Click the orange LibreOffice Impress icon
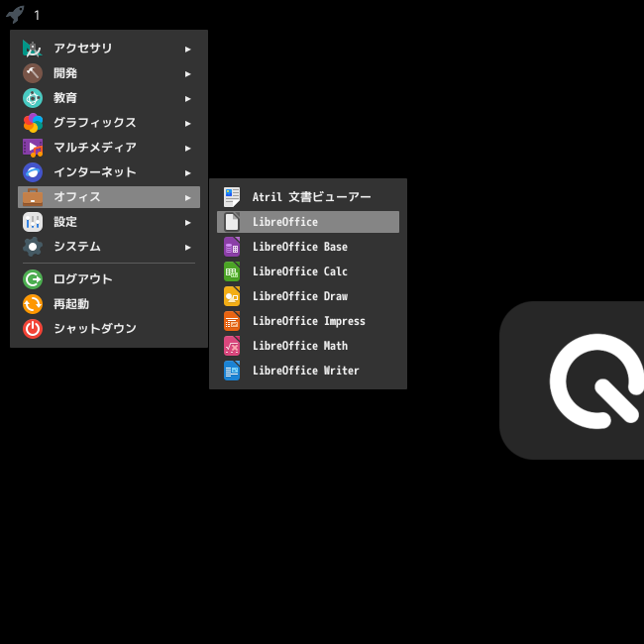Image resolution: width=644 pixels, height=644 pixels. 232,321
